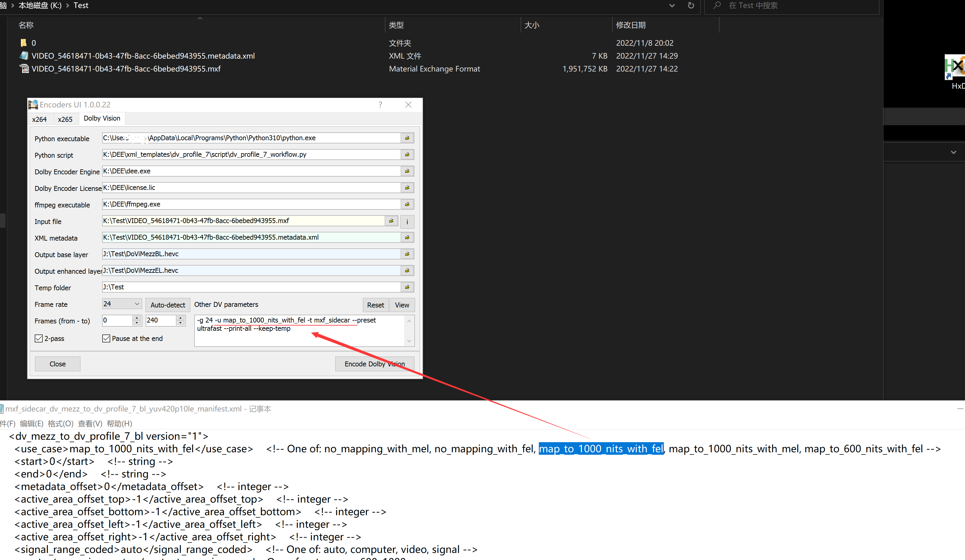Refresh the Test folder view
The image size is (965, 560).
[x=691, y=5]
